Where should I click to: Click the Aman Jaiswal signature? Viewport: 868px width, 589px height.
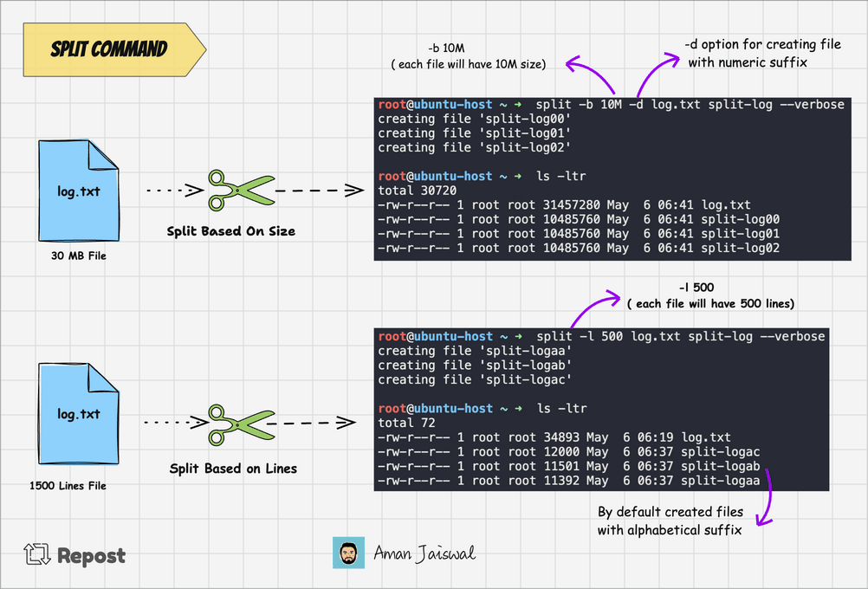coord(424,553)
